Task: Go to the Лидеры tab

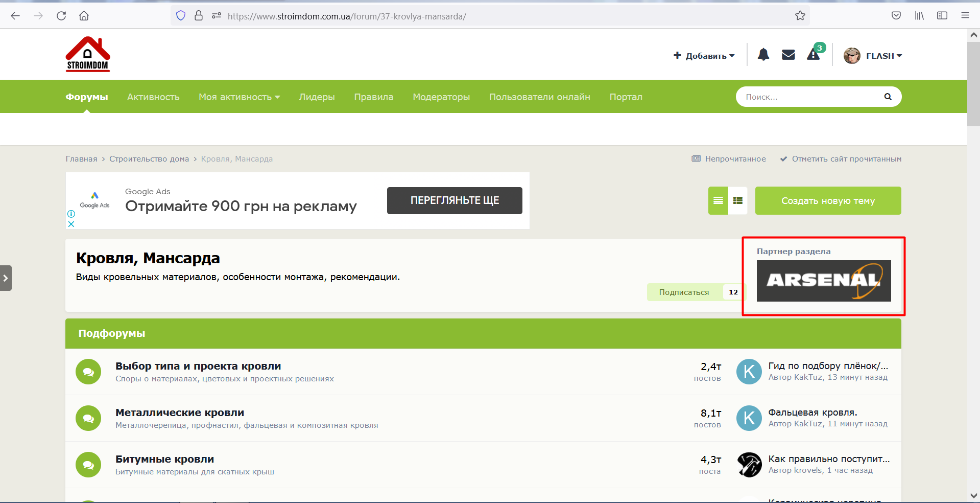Action: coord(317,97)
